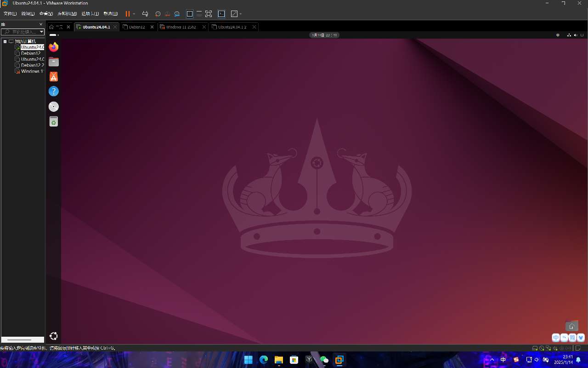Show hidden Windows tray icons chevron

(x=492, y=360)
